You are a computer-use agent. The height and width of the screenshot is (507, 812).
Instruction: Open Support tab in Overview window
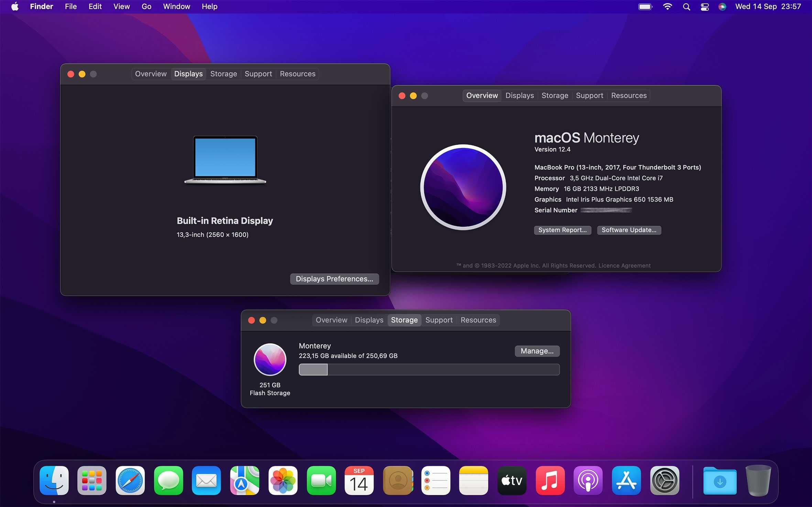click(590, 95)
